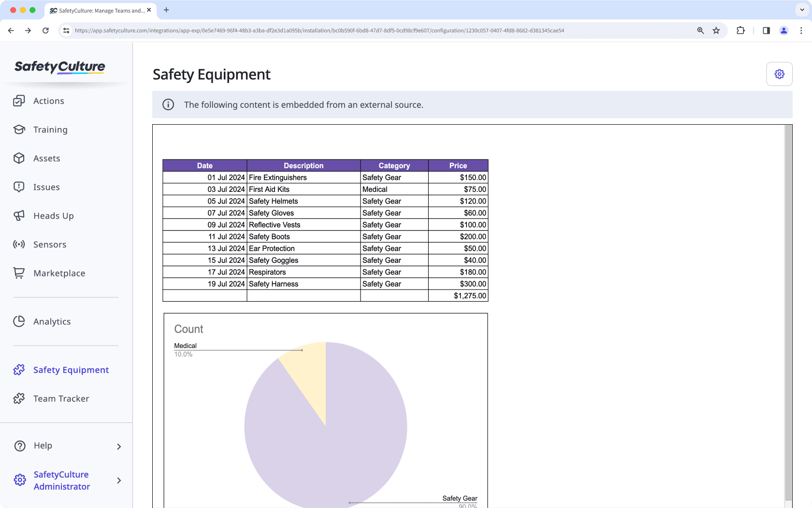Click the Marketplace cart icon

(19, 273)
